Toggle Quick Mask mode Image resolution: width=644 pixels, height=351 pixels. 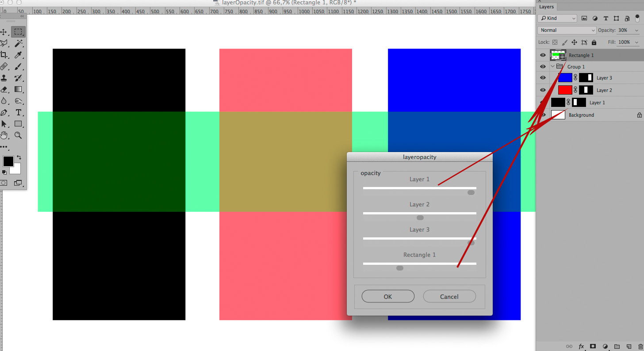tap(4, 183)
